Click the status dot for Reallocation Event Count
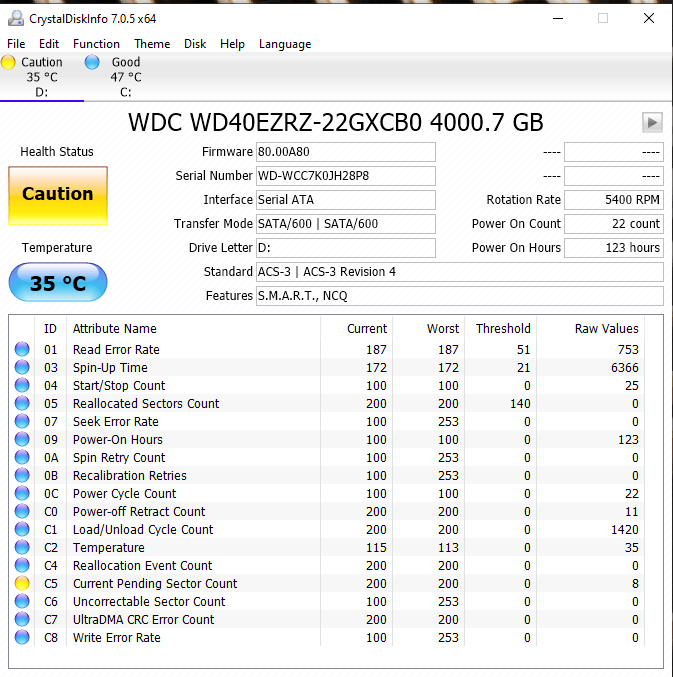This screenshot has width=673, height=677. [x=22, y=565]
